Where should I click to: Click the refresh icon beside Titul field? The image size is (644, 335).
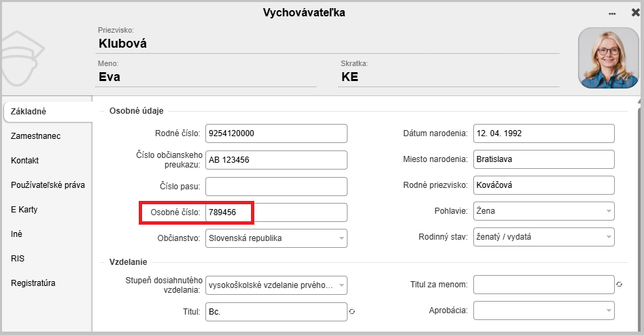point(352,311)
